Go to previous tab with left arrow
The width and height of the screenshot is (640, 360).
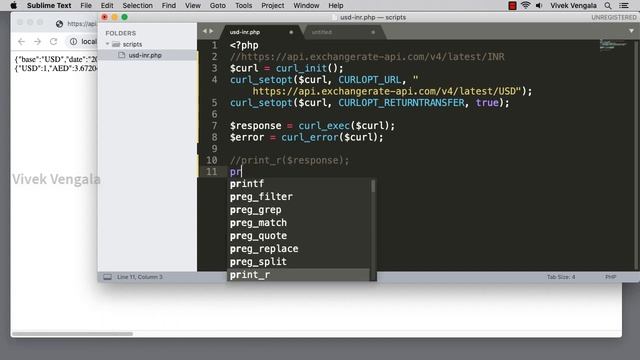click(204, 31)
